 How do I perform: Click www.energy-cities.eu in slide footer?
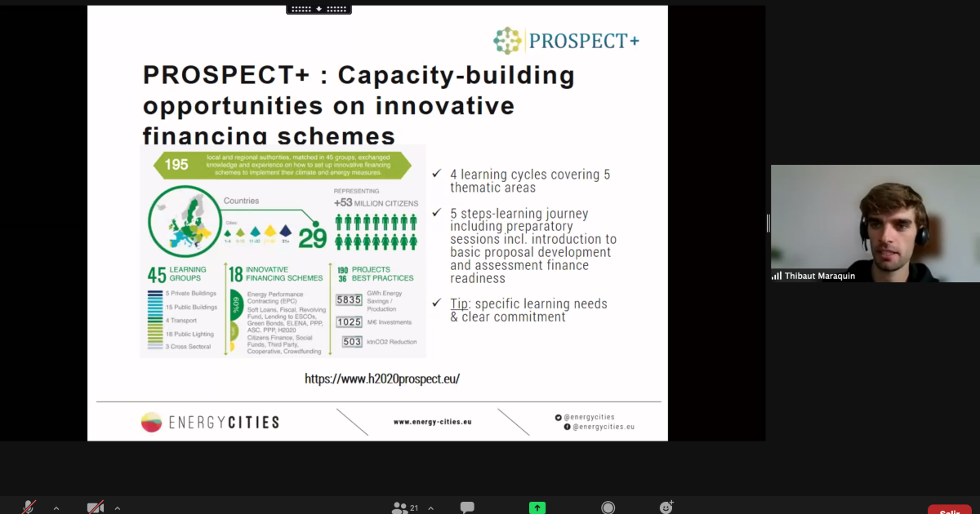tap(432, 422)
